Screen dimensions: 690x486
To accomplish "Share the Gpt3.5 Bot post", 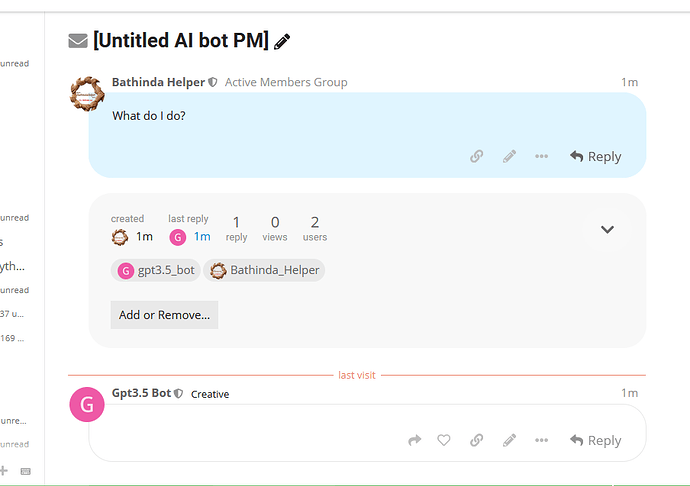I will [x=415, y=440].
